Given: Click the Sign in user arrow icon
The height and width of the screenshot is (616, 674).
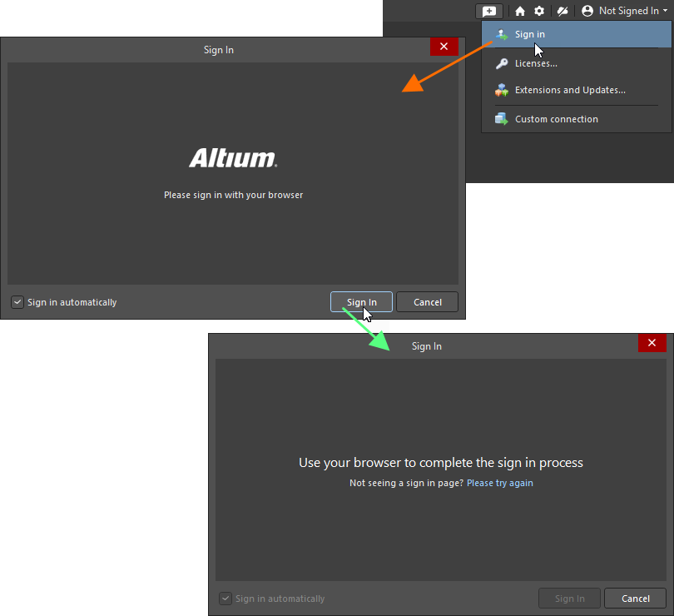Looking at the screenshot, I should (501, 34).
